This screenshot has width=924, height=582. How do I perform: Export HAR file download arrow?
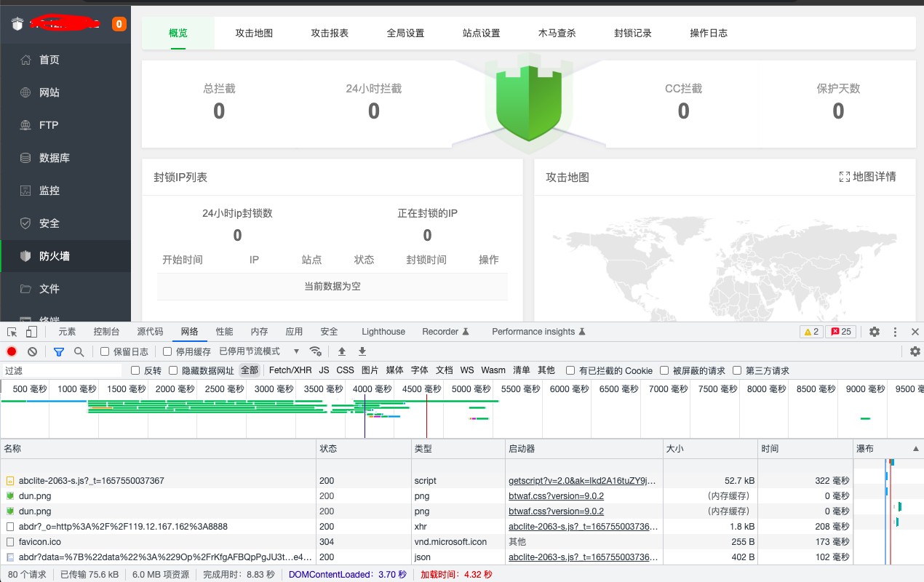362,351
